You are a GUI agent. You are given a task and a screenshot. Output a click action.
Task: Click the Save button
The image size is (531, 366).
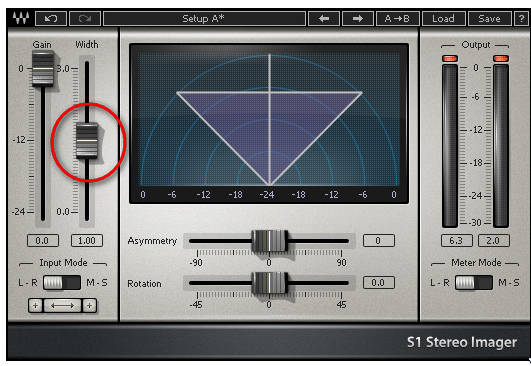click(489, 18)
